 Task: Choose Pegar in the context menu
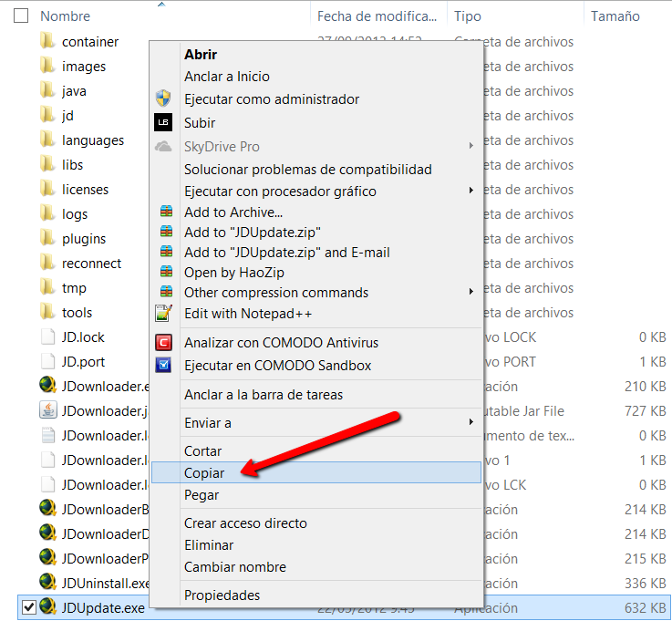coord(202,495)
